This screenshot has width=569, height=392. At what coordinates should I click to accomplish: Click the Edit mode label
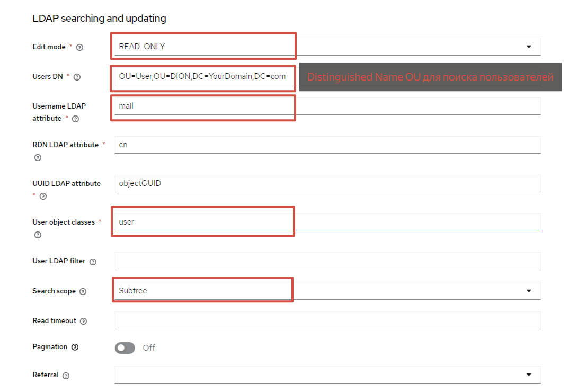point(49,47)
